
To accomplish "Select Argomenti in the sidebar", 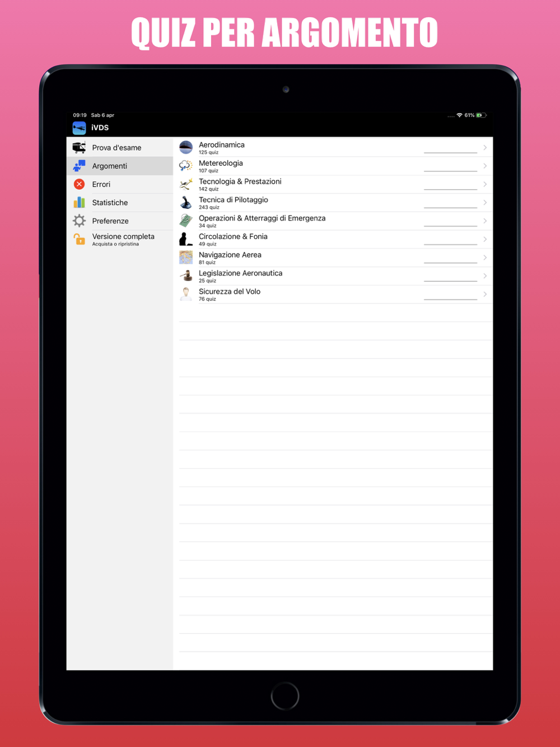I will pos(120,166).
